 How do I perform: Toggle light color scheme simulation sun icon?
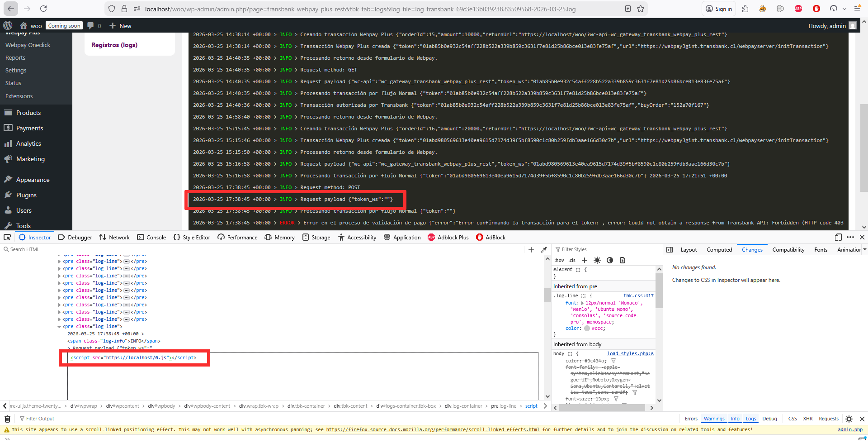pyautogui.click(x=597, y=260)
